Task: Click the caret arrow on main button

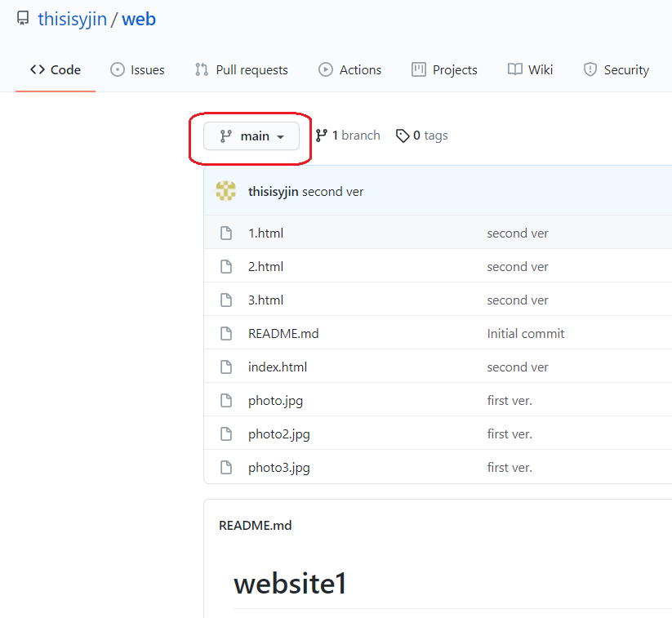Action: pyautogui.click(x=280, y=137)
